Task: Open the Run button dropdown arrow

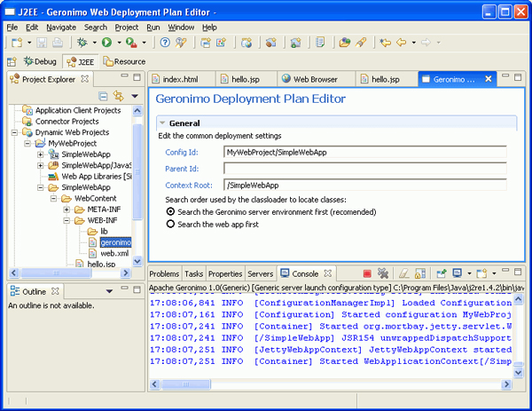Action: [x=119, y=43]
